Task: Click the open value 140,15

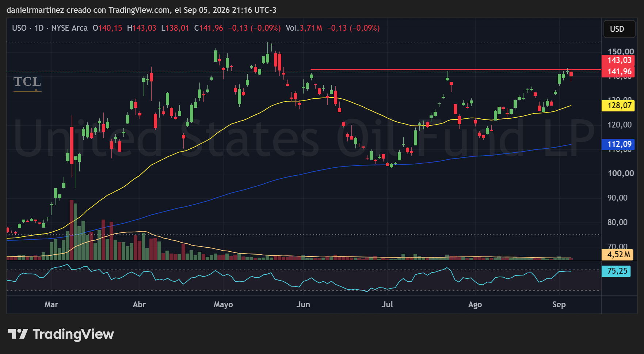Action: (x=110, y=28)
